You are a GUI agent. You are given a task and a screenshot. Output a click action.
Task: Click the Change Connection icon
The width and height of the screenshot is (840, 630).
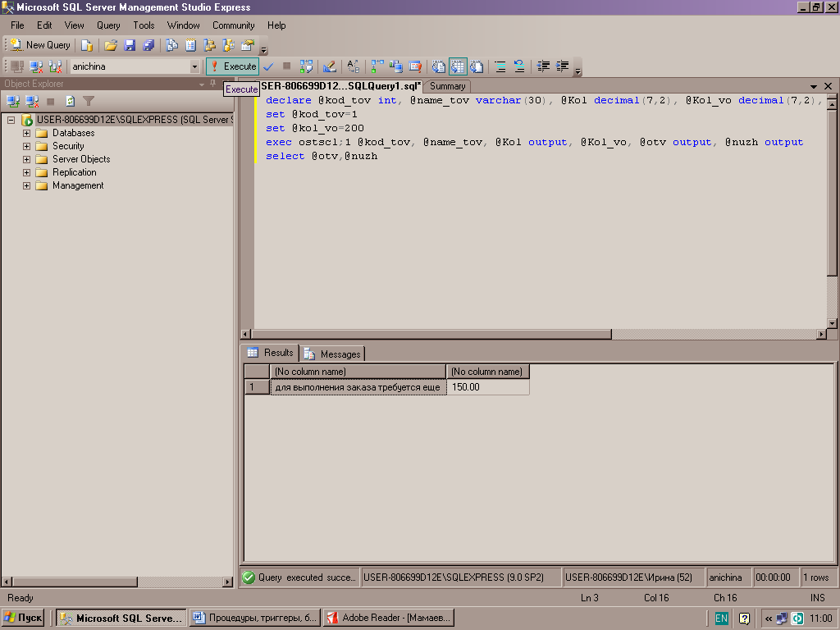point(55,66)
